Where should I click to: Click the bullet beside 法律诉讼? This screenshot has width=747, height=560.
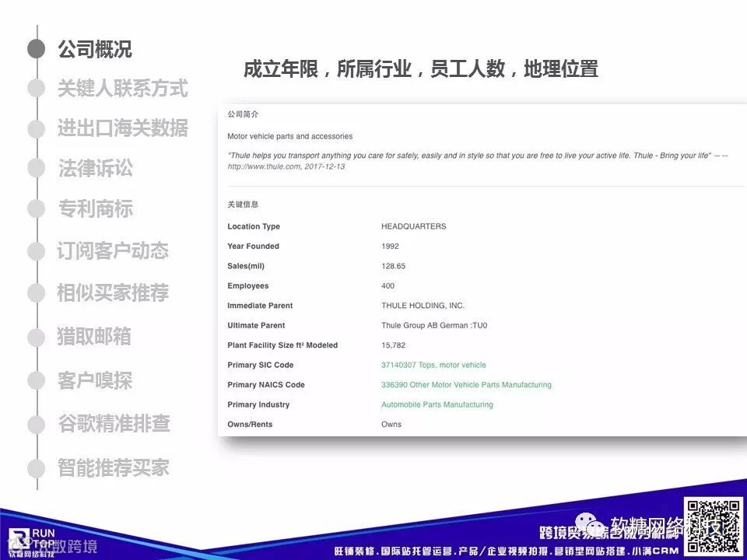[37, 168]
